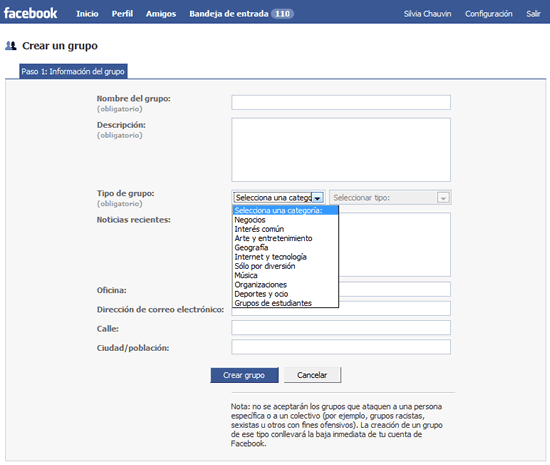Click the Ciudad/población input field
The width and height of the screenshot is (550, 465).
[341, 347]
